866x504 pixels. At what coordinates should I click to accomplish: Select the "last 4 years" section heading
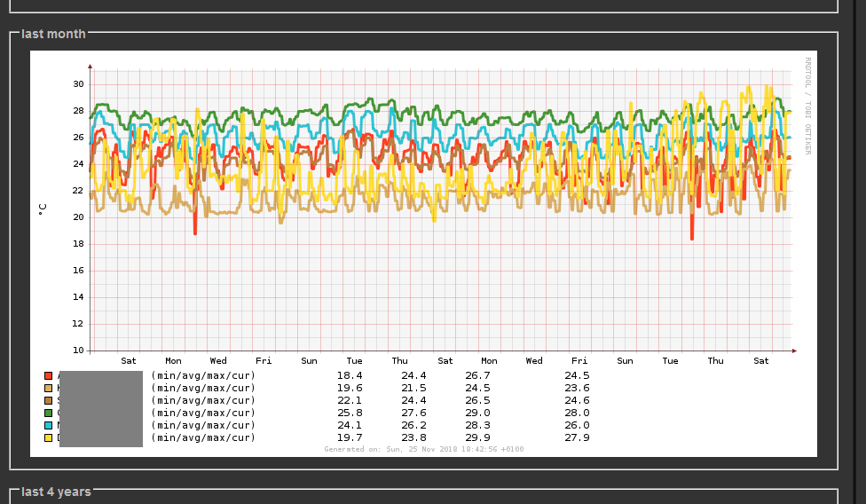pos(56,492)
